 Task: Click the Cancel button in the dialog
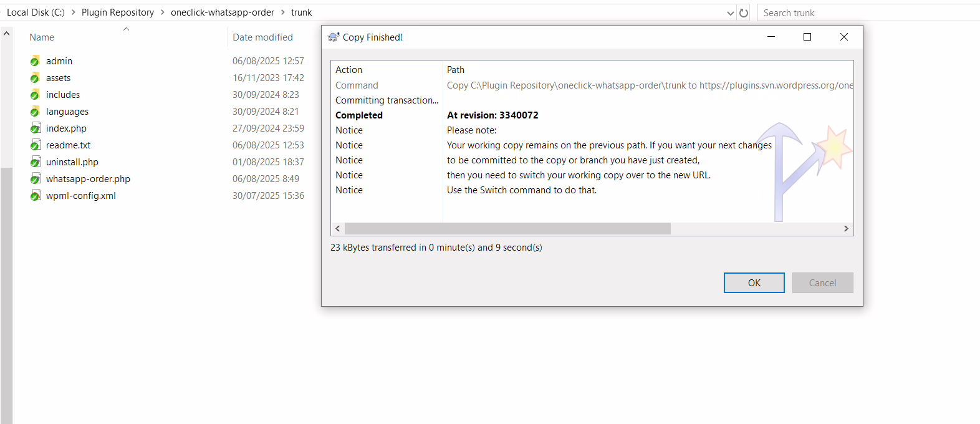pos(823,283)
